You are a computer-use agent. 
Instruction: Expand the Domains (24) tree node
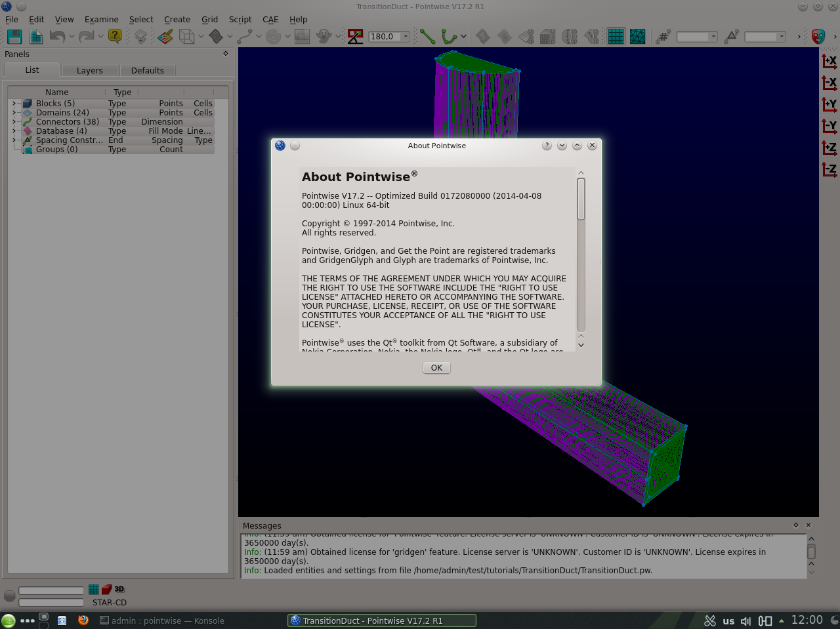(13, 113)
